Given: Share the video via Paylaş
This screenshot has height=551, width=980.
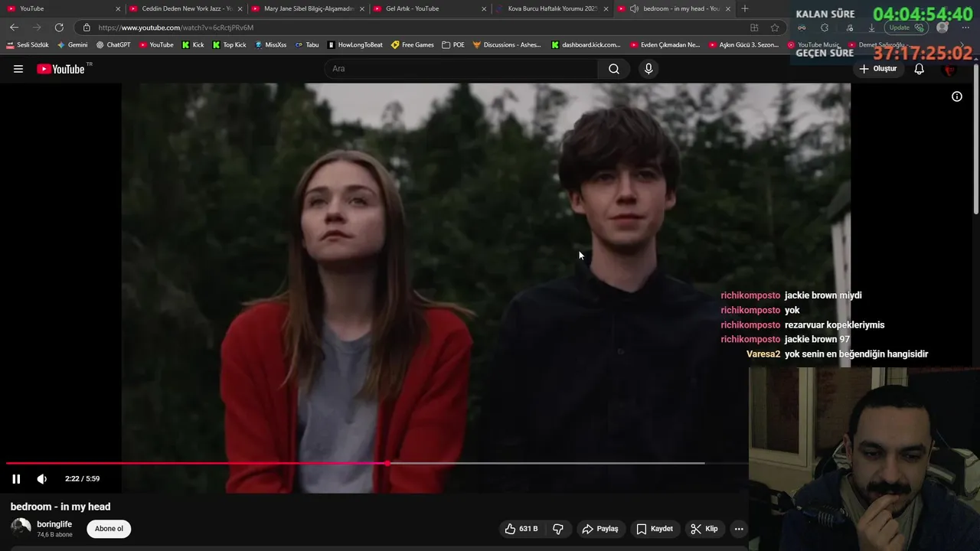Looking at the screenshot, I should (x=599, y=529).
